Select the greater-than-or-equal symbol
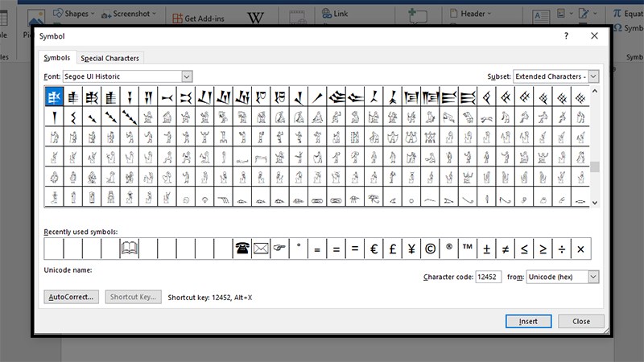Screen dimensions: 644x362 click(x=543, y=249)
